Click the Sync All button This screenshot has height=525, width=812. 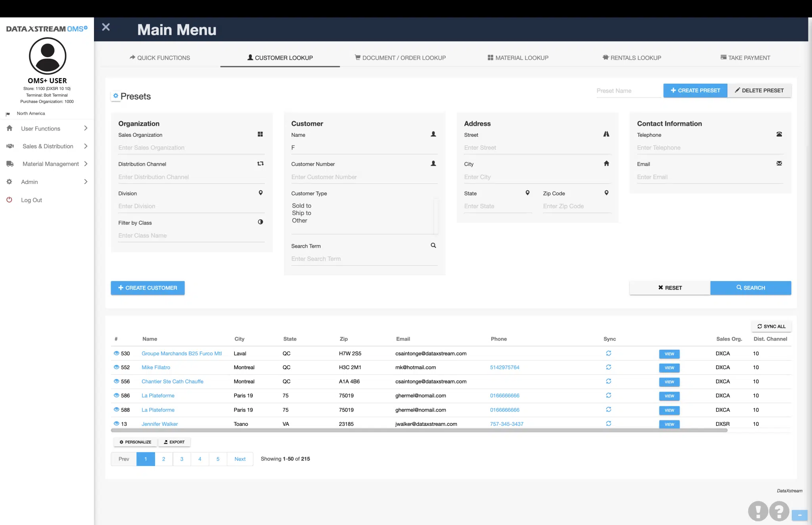[x=772, y=326]
